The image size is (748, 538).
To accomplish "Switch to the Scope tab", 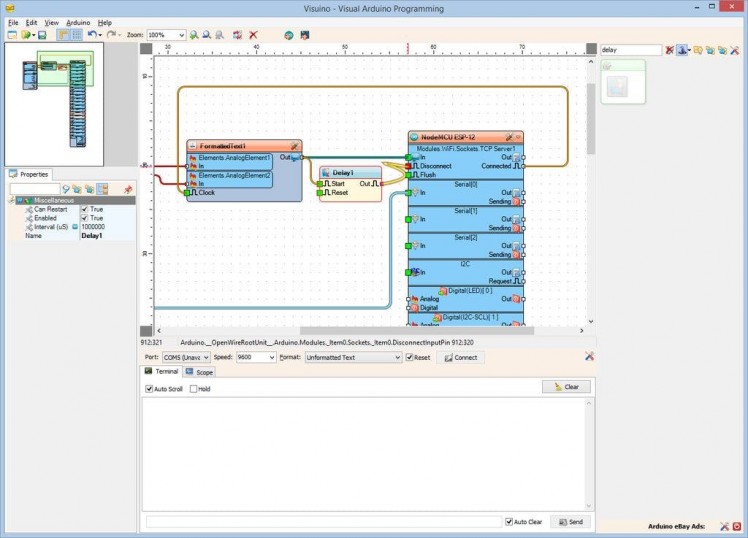I will [x=198, y=372].
